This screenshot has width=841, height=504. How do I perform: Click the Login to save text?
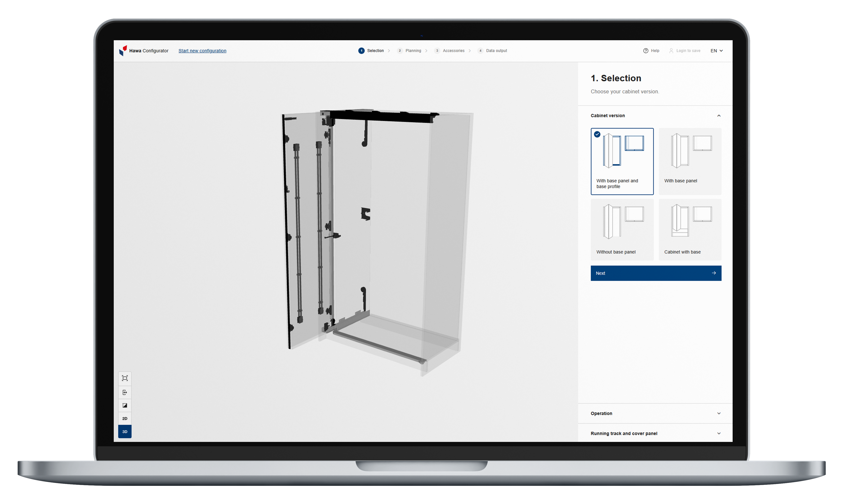[688, 51]
